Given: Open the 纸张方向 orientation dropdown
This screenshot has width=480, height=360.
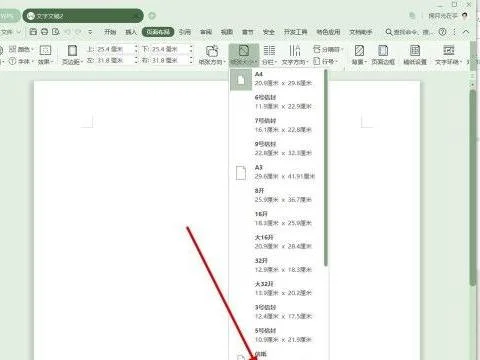Looking at the screenshot, I should [x=212, y=55].
